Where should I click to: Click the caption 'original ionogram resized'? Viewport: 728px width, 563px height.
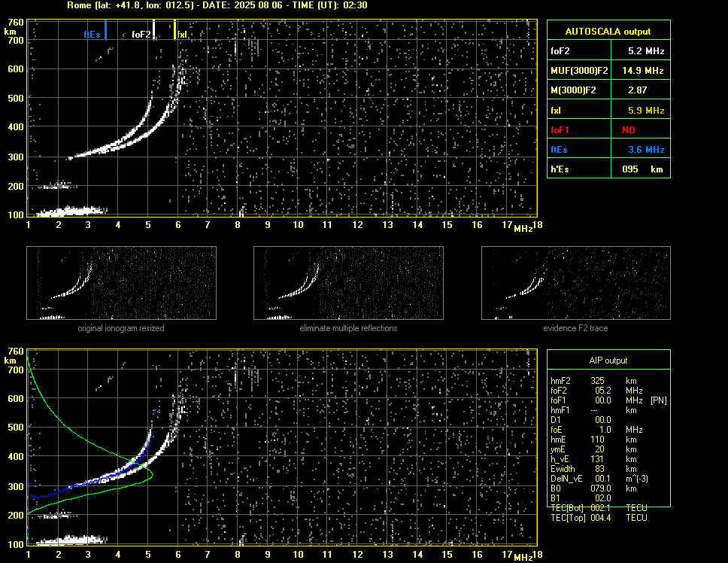pyautogui.click(x=121, y=328)
